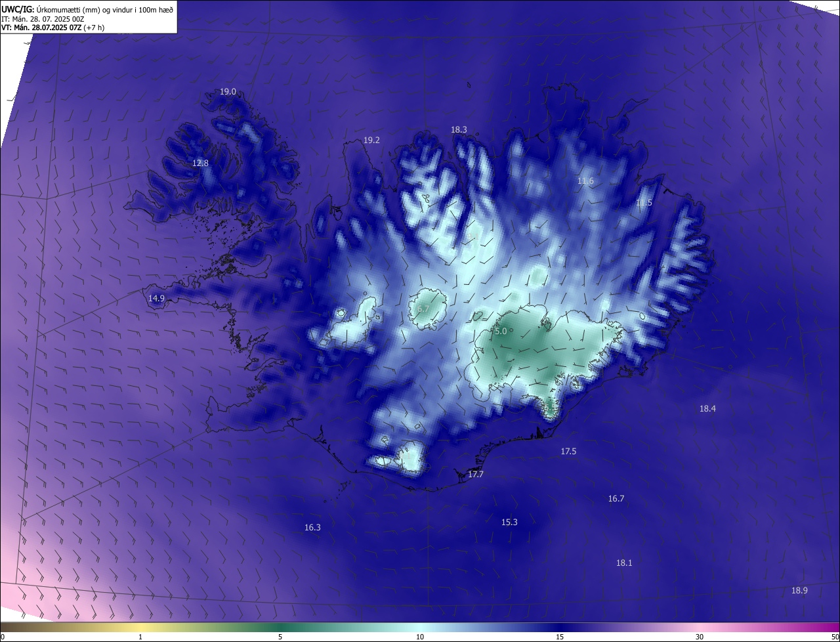Select the 'IT: Mán. 28. 07. 2025 00Z' line

pyautogui.click(x=43, y=19)
